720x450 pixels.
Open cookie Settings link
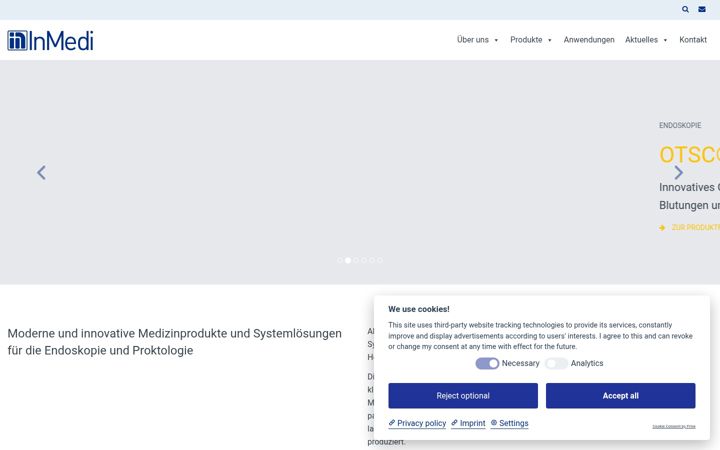(509, 423)
